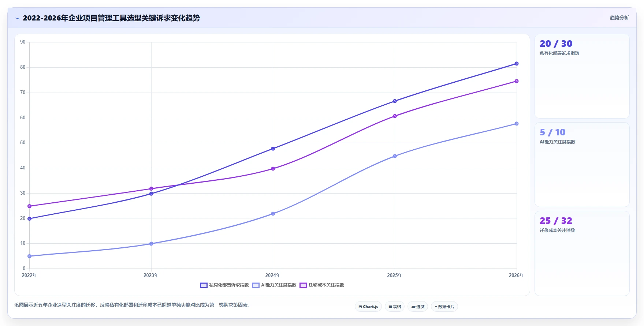This screenshot has height=326, width=644.
Task: Click the 2023年 point on the AI能力 line
Action: pos(151,244)
